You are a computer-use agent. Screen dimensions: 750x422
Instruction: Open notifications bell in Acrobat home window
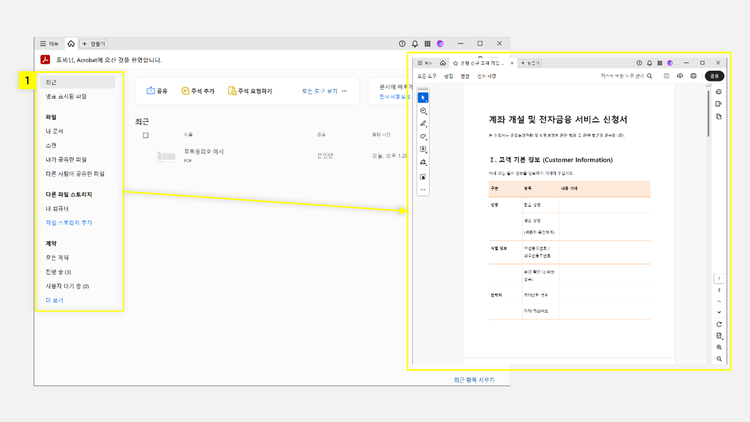pos(415,44)
